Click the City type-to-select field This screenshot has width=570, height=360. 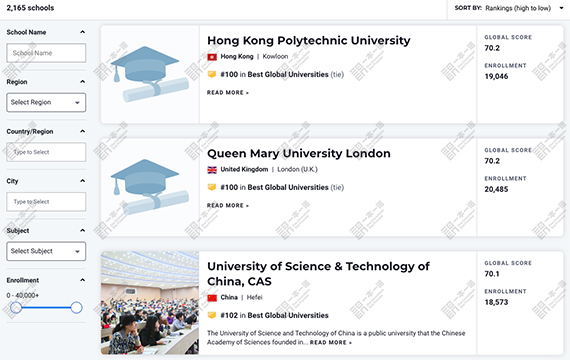[46, 202]
